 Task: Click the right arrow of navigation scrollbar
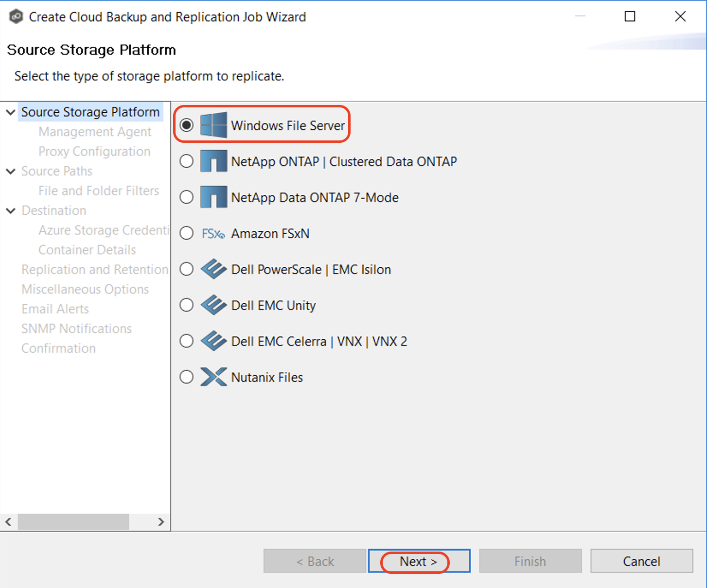161,522
